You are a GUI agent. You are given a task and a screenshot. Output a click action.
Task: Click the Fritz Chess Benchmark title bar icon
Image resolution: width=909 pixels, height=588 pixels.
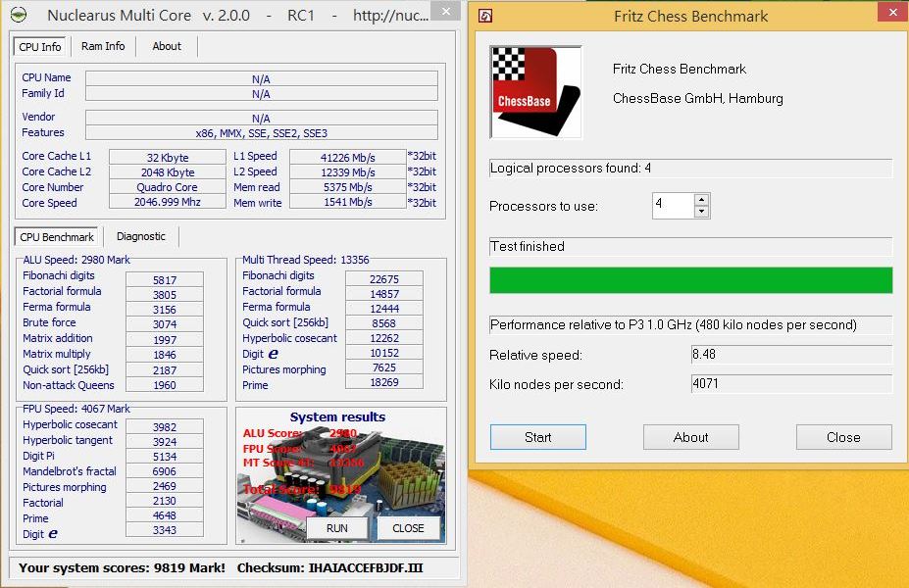click(x=485, y=17)
